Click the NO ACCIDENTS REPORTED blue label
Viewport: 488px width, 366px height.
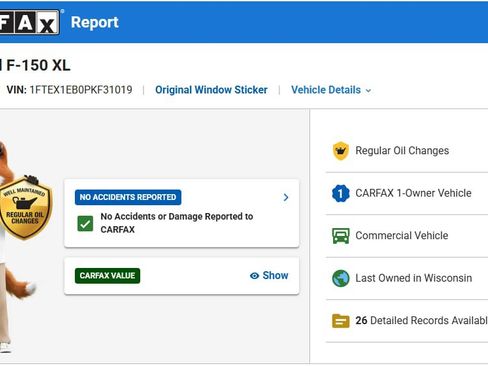tap(128, 197)
